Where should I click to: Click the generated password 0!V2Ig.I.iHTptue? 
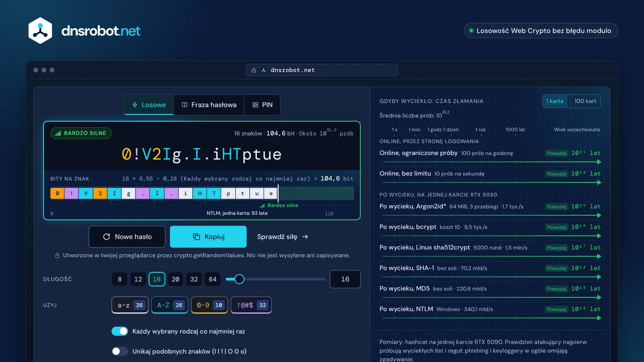pos(202,154)
